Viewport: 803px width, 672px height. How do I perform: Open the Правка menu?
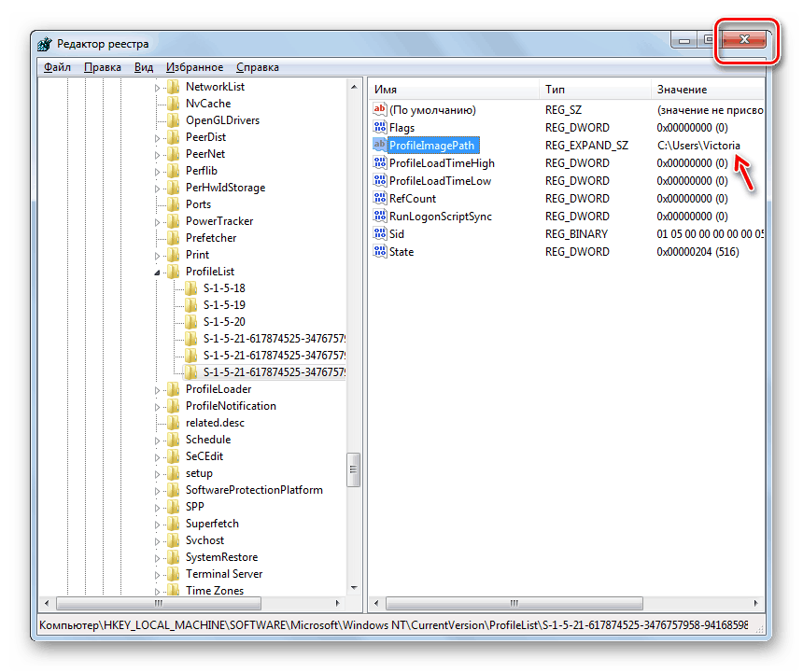point(102,67)
